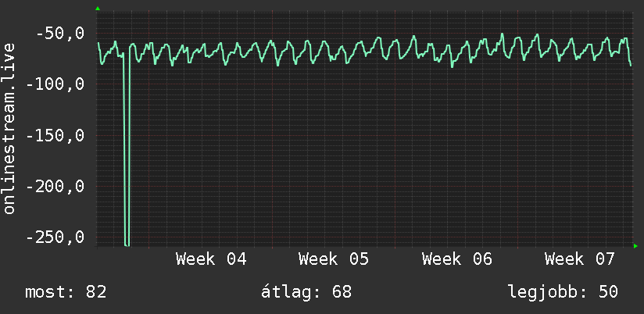Click the signal line's highest peak after Week 06
Viewport: 644px width, 314px height.
(503, 34)
